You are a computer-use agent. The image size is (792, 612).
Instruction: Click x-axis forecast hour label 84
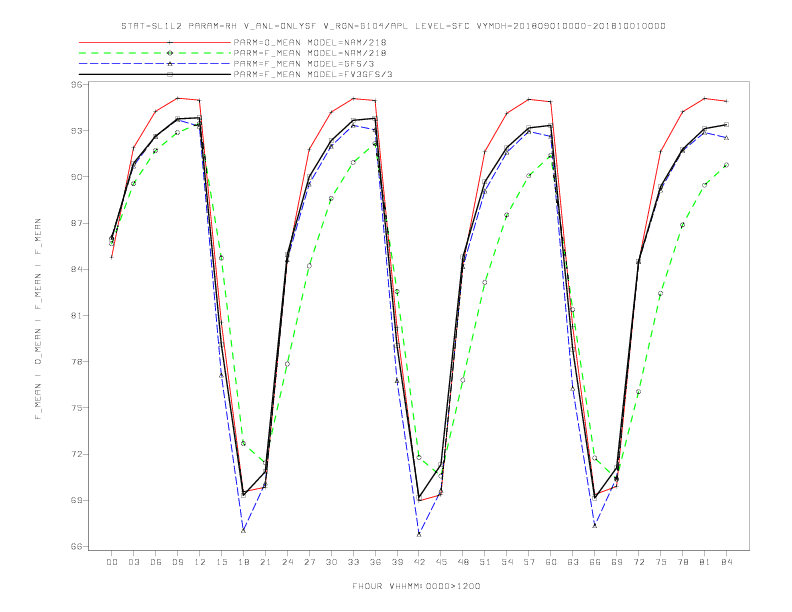(727, 562)
